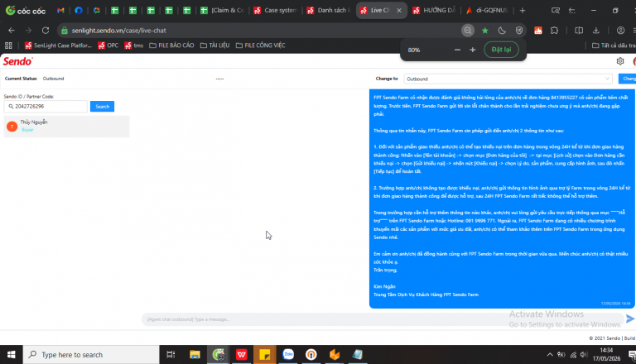636x364 pixels.
Task: Open the tms bookmark
Action: 134,45
